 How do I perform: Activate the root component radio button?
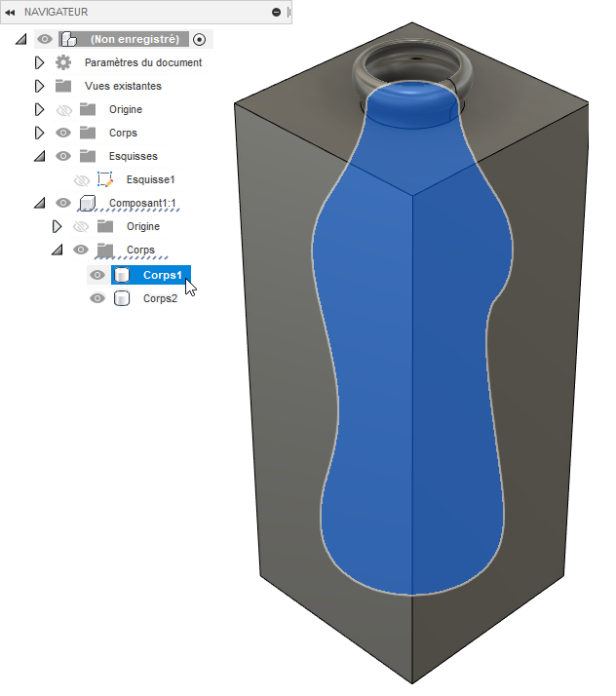click(199, 40)
